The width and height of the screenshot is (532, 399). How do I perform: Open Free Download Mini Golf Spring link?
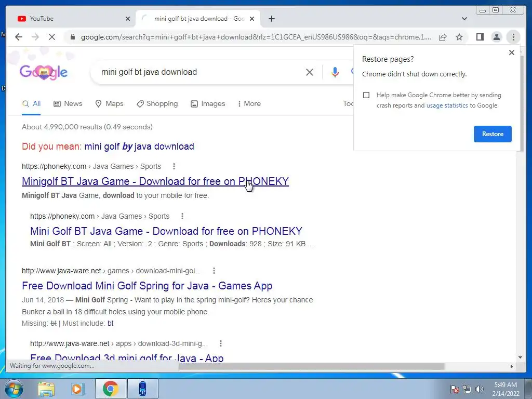tap(147, 286)
